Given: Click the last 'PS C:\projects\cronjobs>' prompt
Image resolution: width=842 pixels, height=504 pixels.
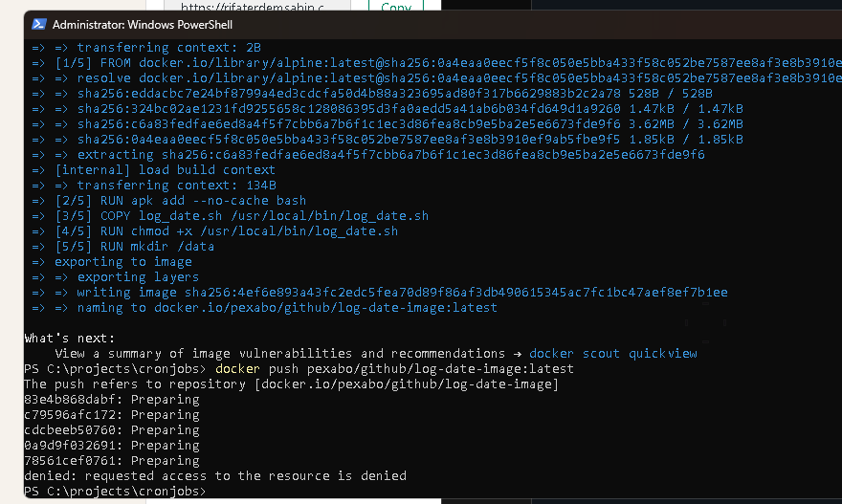Looking at the screenshot, I should (115, 492).
